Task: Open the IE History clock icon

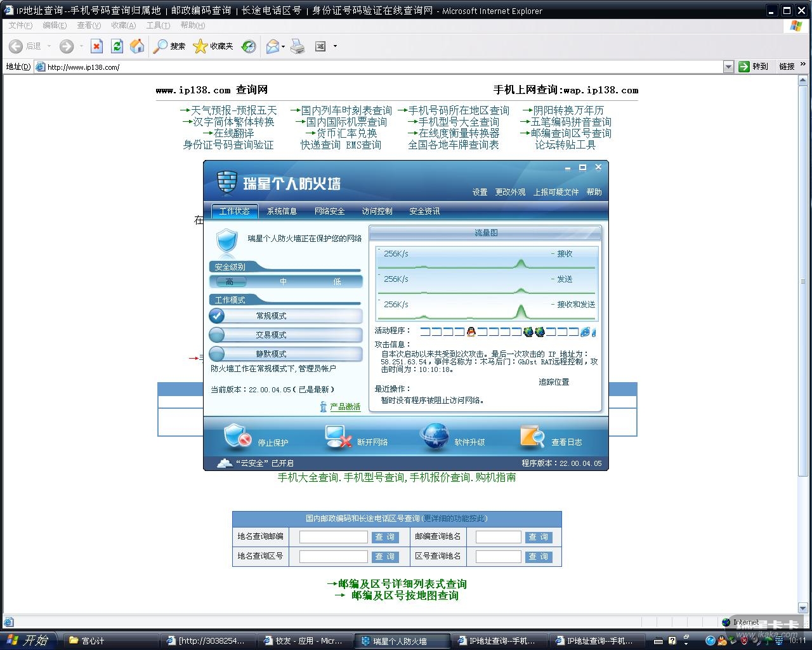Action: [249, 46]
